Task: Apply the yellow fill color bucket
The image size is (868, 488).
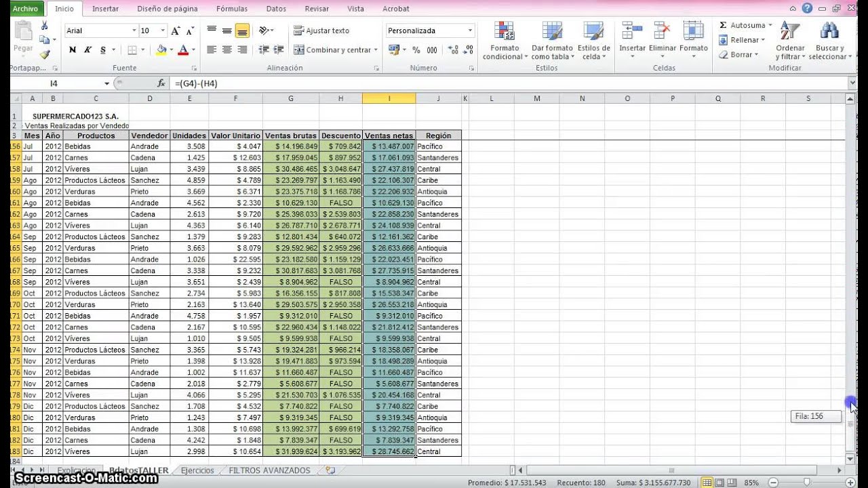Action: coord(161,49)
